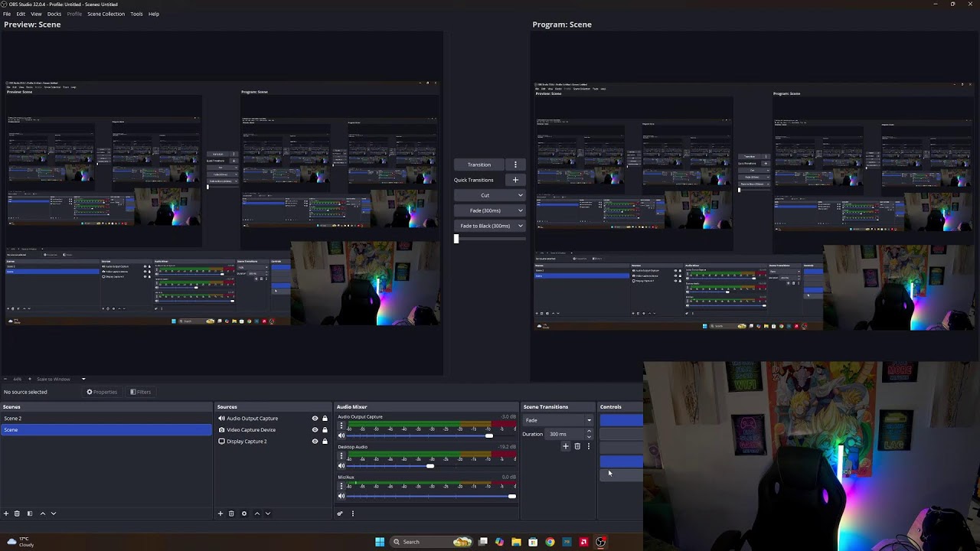The image size is (980, 551).
Task: Trigger the Cut quick transition
Action: click(485, 195)
